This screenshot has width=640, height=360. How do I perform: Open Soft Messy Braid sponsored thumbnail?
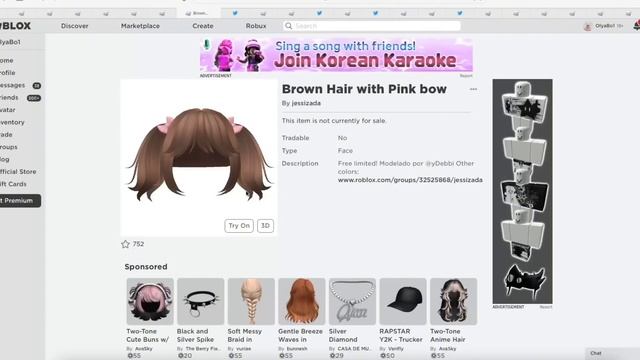click(x=251, y=301)
